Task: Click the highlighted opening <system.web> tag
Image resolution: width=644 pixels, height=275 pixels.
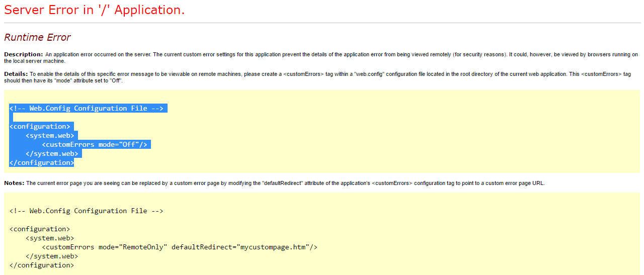Action: [x=50, y=136]
